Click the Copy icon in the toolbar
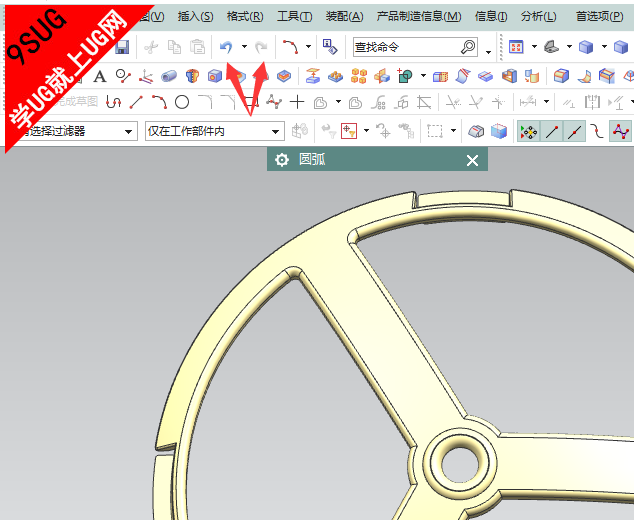The width and height of the screenshot is (634, 520). [174, 47]
